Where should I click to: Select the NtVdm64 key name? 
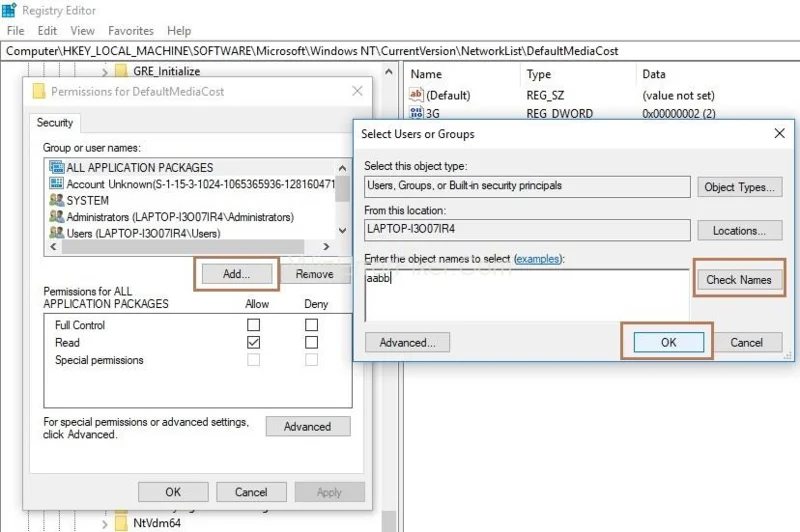[157, 523]
